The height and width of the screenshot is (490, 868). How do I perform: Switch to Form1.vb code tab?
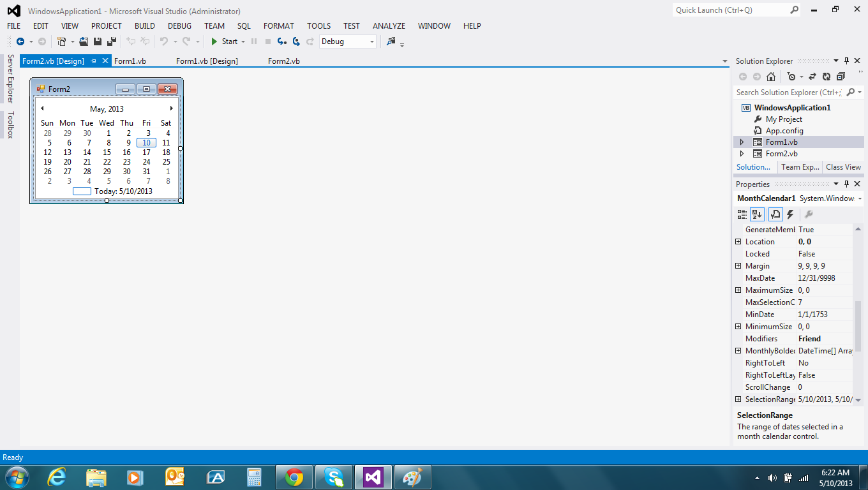130,61
